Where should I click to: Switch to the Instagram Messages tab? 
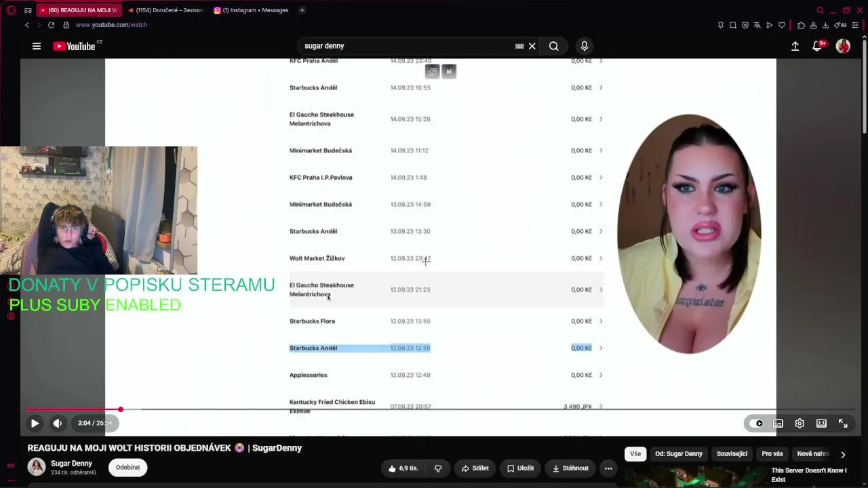click(252, 10)
